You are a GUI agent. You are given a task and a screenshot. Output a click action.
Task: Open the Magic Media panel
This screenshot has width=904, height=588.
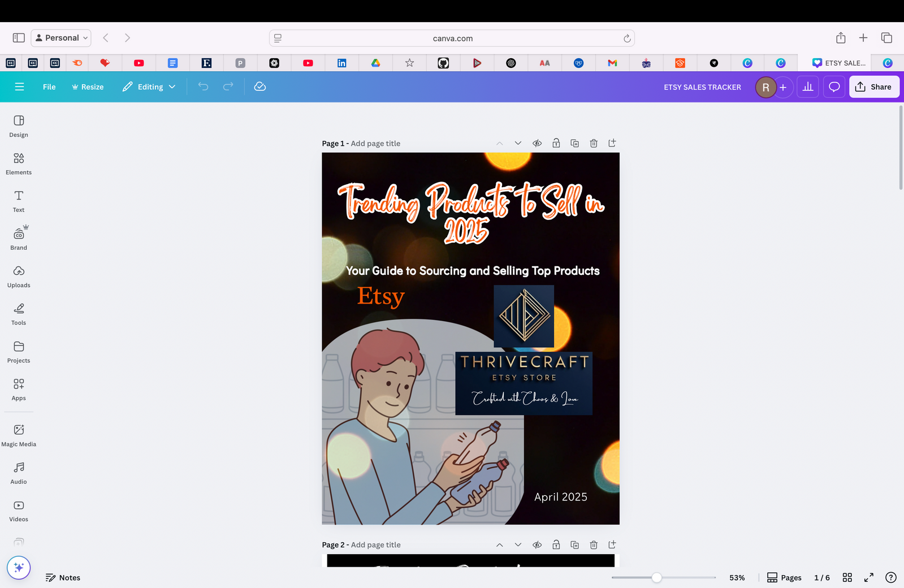click(x=19, y=436)
